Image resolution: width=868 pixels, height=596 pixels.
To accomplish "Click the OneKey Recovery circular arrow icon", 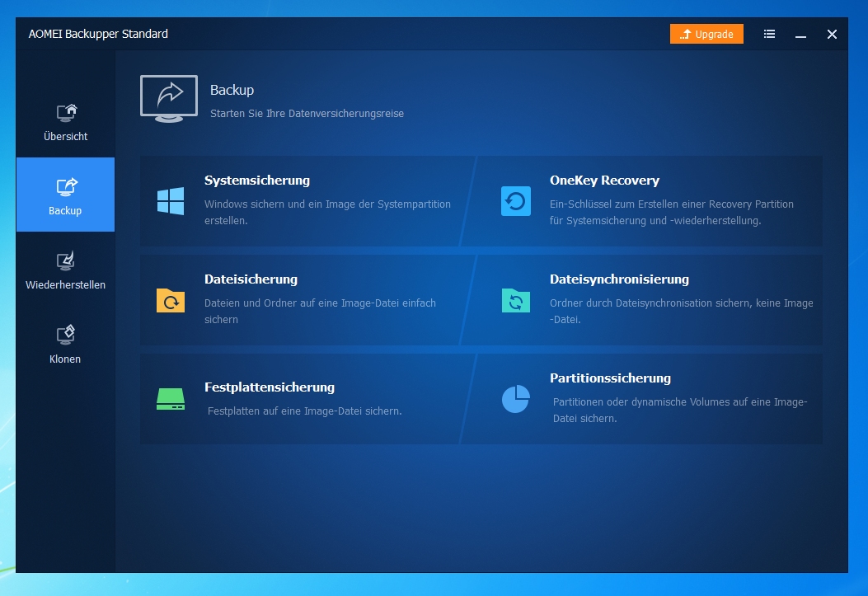I will (516, 201).
